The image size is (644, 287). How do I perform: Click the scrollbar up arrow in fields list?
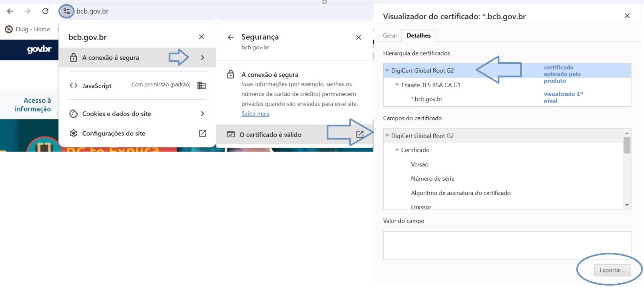point(627,132)
